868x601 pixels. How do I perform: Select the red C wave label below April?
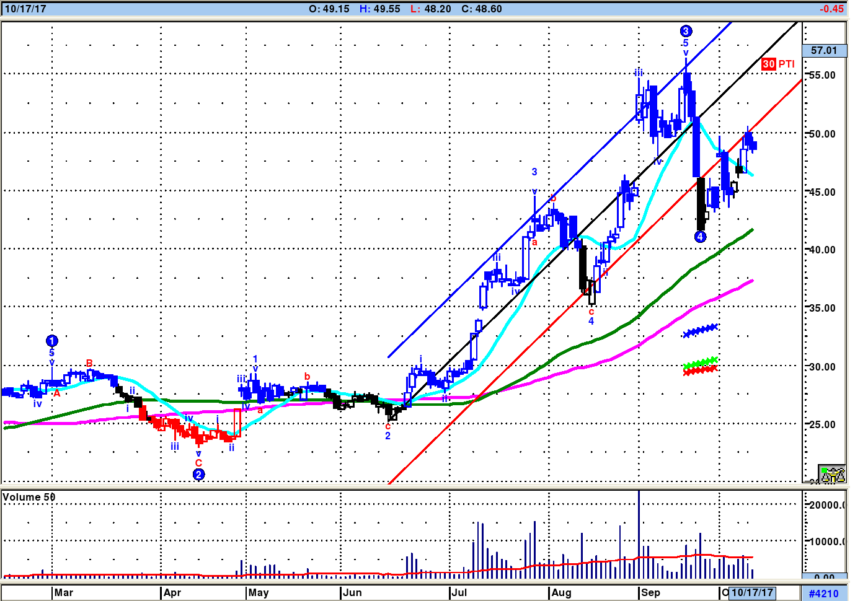pyautogui.click(x=198, y=463)
